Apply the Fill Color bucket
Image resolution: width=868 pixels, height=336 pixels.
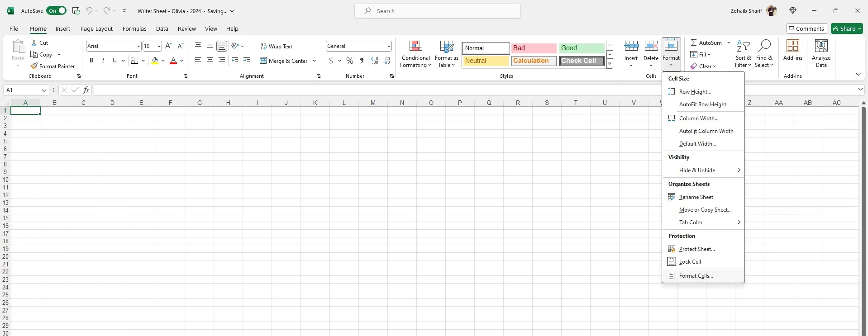(x=155, y=61)
